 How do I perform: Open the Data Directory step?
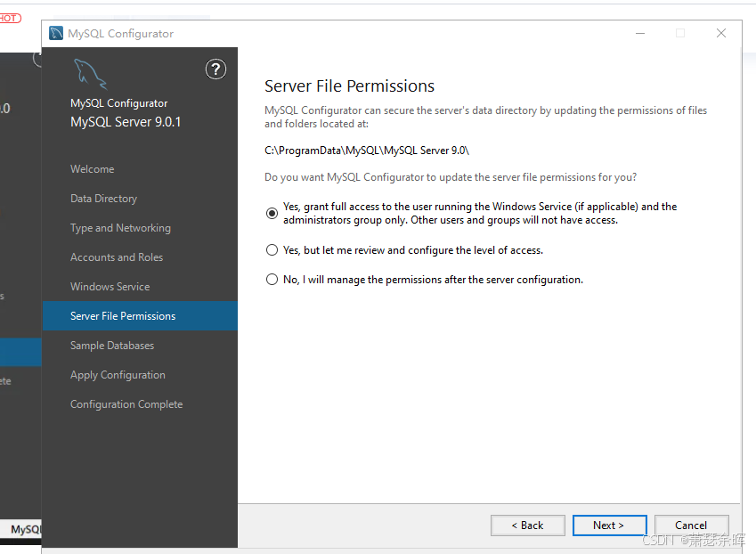pyautogui.click(x=104, y=199)
